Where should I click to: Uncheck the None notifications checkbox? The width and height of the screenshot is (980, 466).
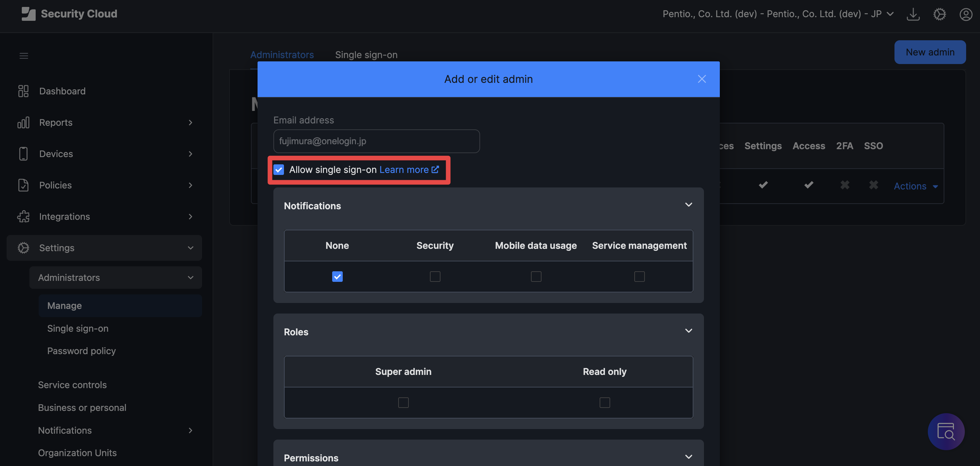(337, 276)
